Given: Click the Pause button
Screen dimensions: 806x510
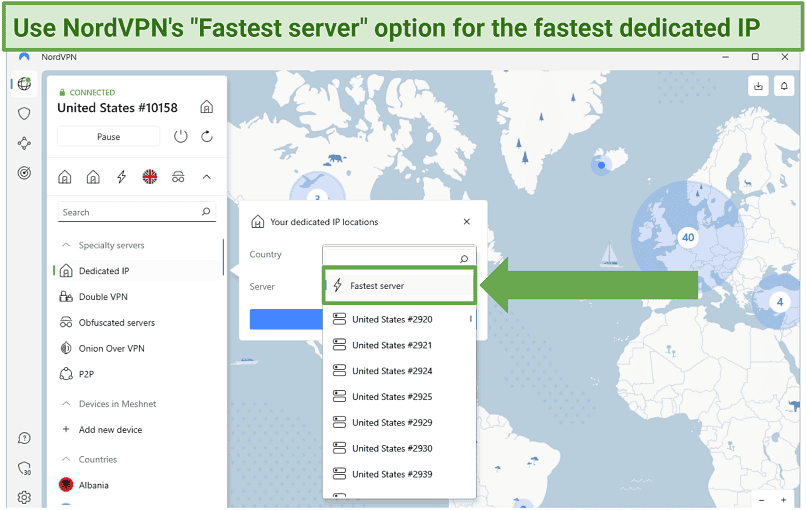Looking at the screenshot, I should coord(108,137).
